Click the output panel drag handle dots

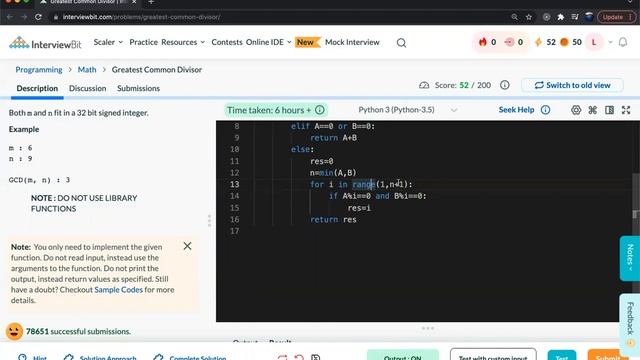pyautogui.click(x=428, y=328)
